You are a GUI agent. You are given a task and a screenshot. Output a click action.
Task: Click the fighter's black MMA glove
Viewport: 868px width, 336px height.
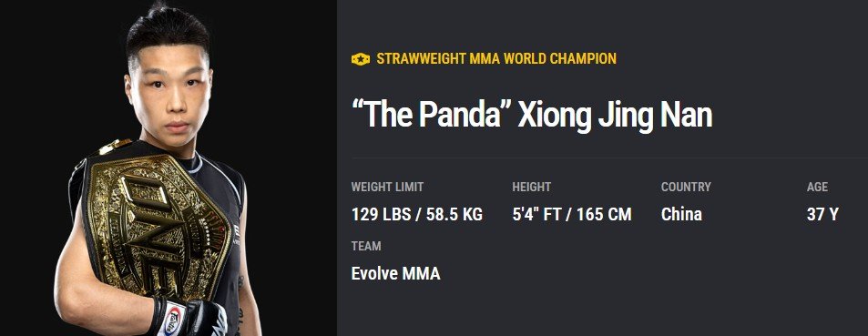coord(189,317)
